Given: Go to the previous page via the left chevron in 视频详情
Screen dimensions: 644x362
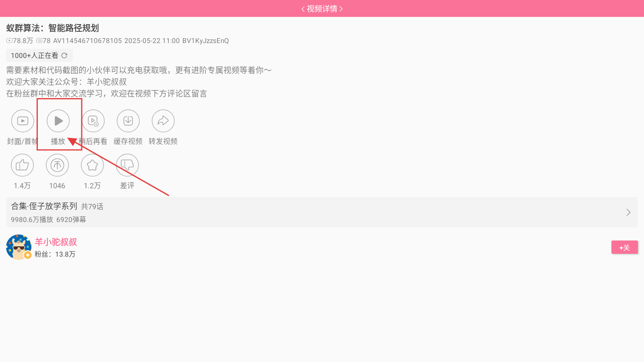Looking at the screenshot, I should pos(303,9).
